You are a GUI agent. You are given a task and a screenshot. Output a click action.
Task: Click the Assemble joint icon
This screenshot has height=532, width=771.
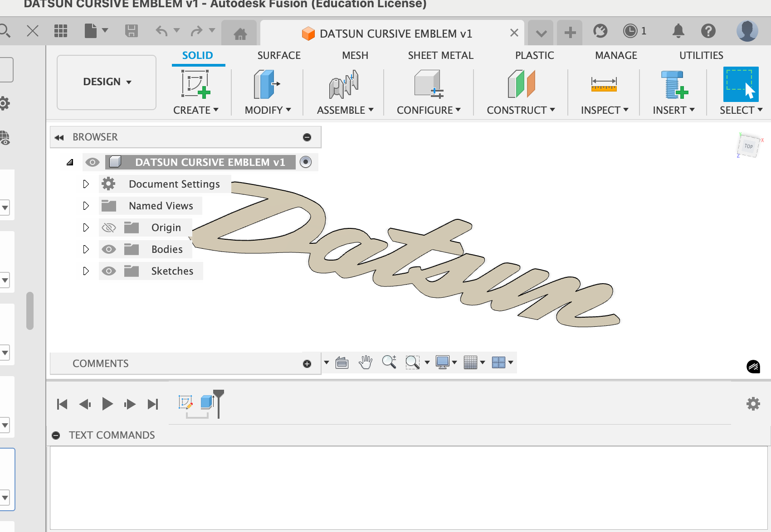coord(344,84)
